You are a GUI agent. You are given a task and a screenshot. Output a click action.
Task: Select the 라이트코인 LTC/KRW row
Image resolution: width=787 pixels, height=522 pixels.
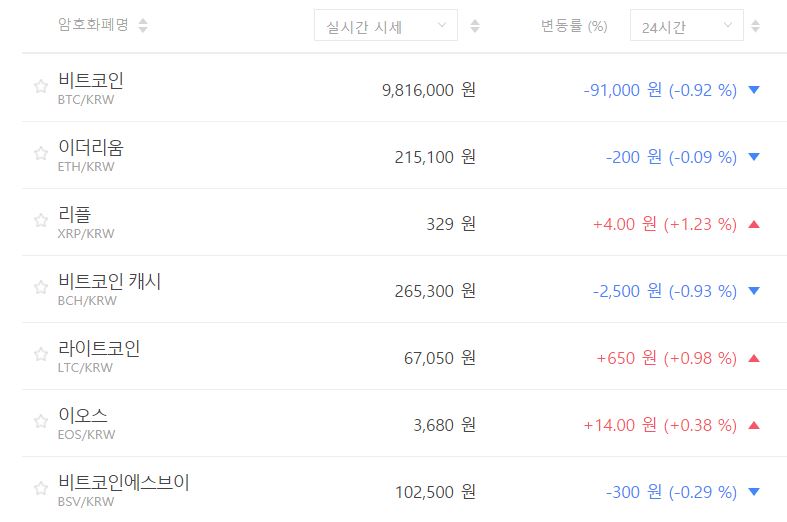(x=405, y=356)
